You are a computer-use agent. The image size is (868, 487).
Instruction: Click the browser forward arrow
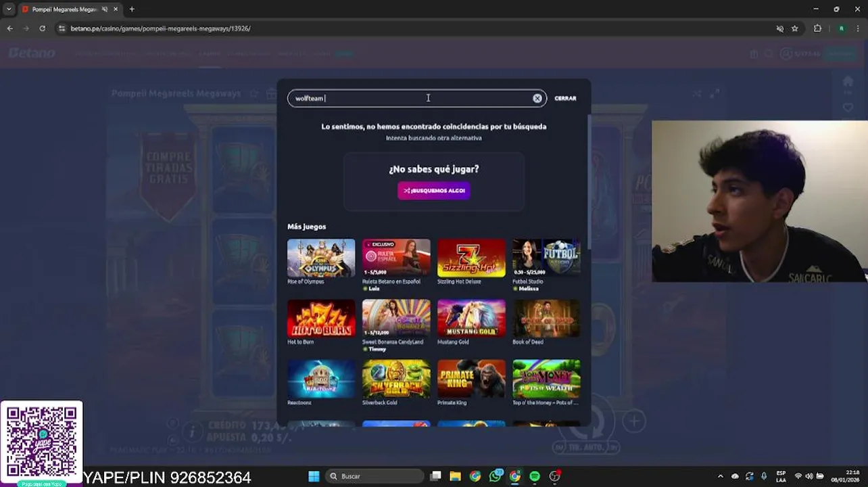(x=26, y=28)
